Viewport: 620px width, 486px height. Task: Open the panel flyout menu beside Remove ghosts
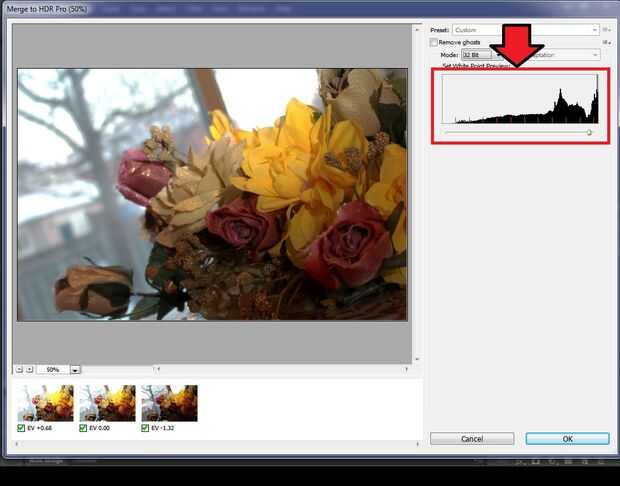(607, 42)
